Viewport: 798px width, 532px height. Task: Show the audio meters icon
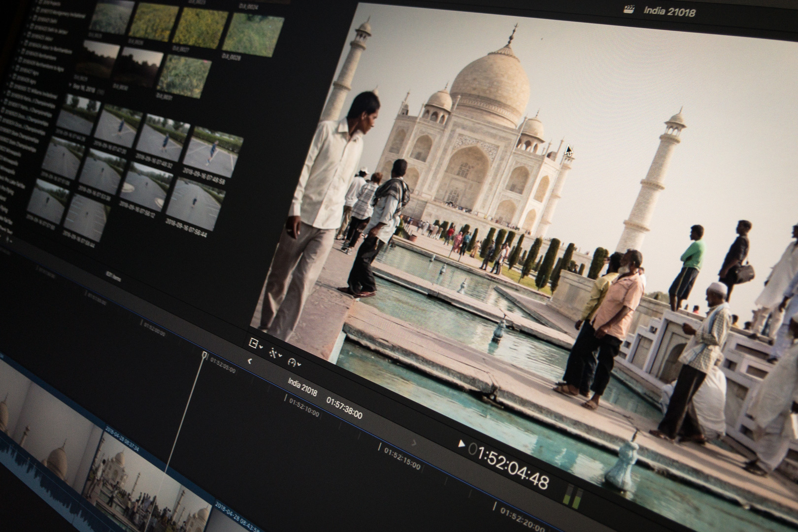point(572,496)
